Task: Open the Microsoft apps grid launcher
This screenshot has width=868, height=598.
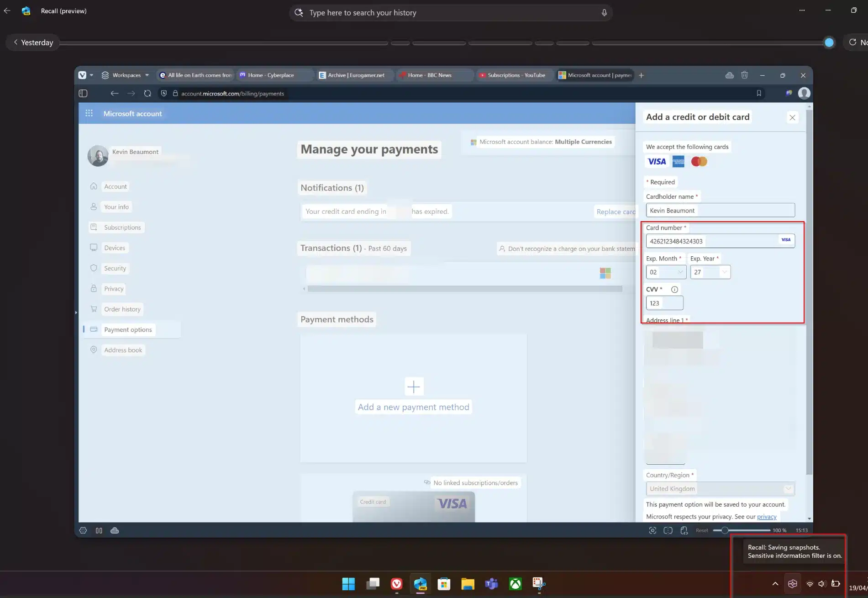Action: point(89,113)
